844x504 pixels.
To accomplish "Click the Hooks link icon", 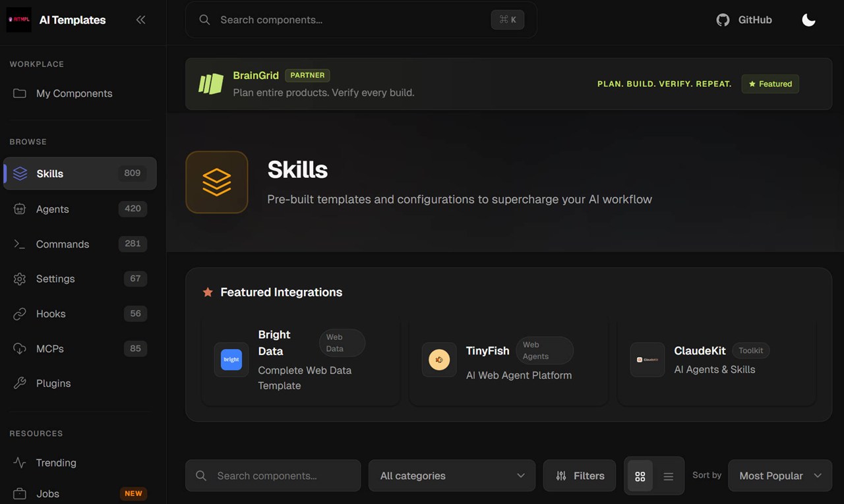I will (20, 314).
